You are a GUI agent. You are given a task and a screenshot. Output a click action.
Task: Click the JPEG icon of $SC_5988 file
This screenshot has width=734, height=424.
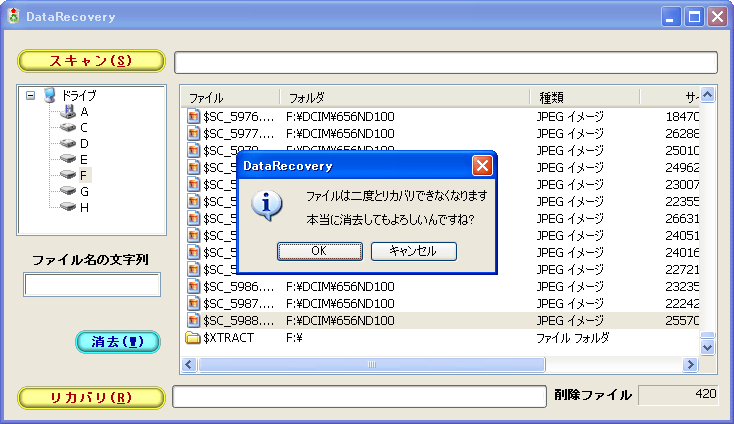(x=193, y=321)
